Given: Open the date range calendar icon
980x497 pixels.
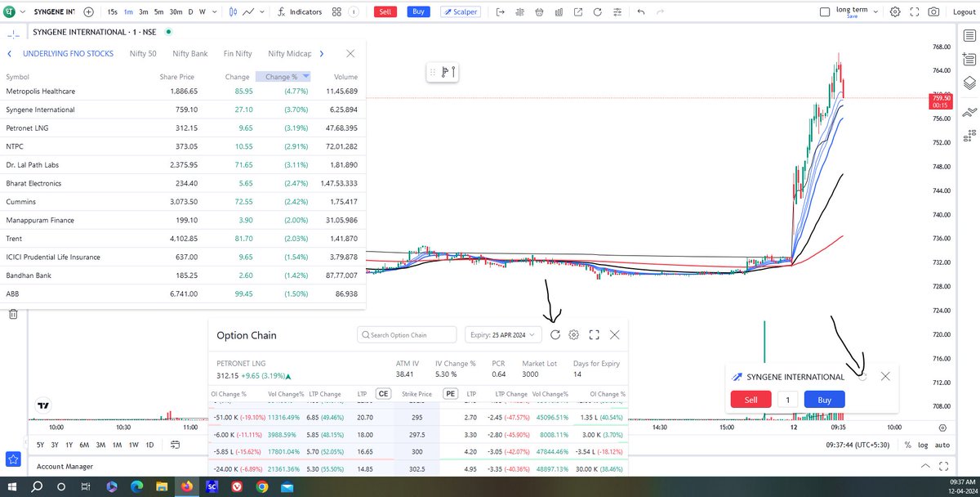Looking at the screenshot, I should (x=175, y=445).
